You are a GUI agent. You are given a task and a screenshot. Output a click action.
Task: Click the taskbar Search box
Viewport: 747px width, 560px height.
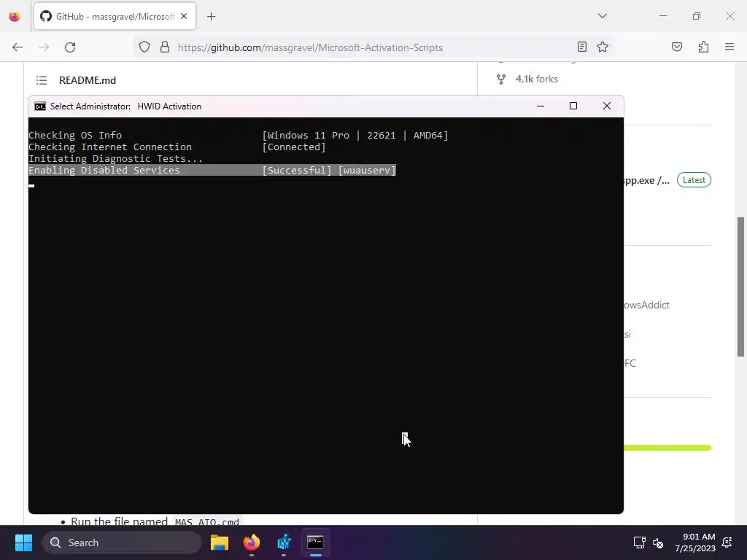[x=122, y=542]
